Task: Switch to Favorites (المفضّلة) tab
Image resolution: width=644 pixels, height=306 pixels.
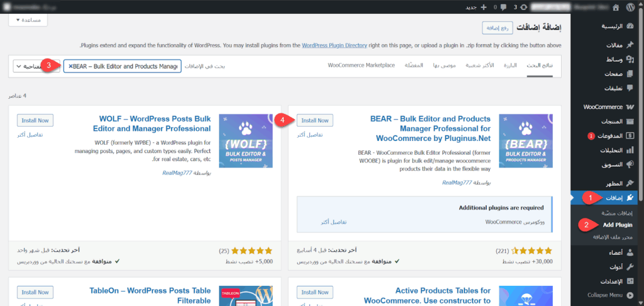Action: click(414, 66)
